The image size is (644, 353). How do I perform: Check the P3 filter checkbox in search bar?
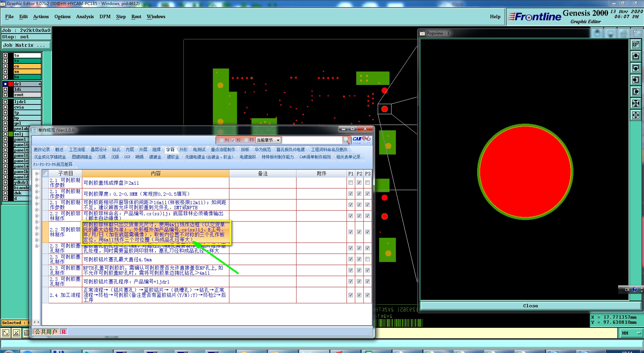246,140
